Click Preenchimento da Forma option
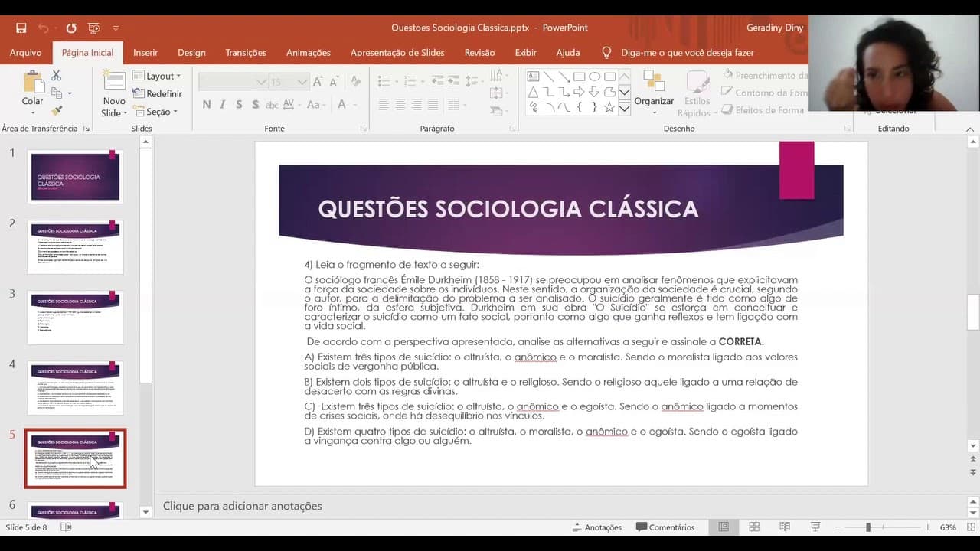 coord(765,75)
